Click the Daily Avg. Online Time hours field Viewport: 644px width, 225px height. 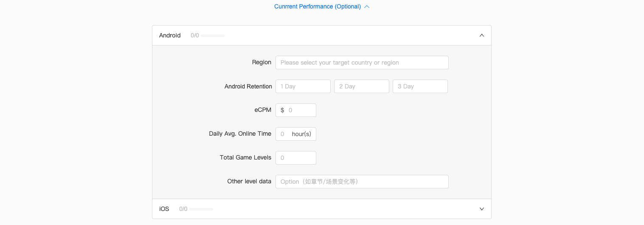pos(296,134)
